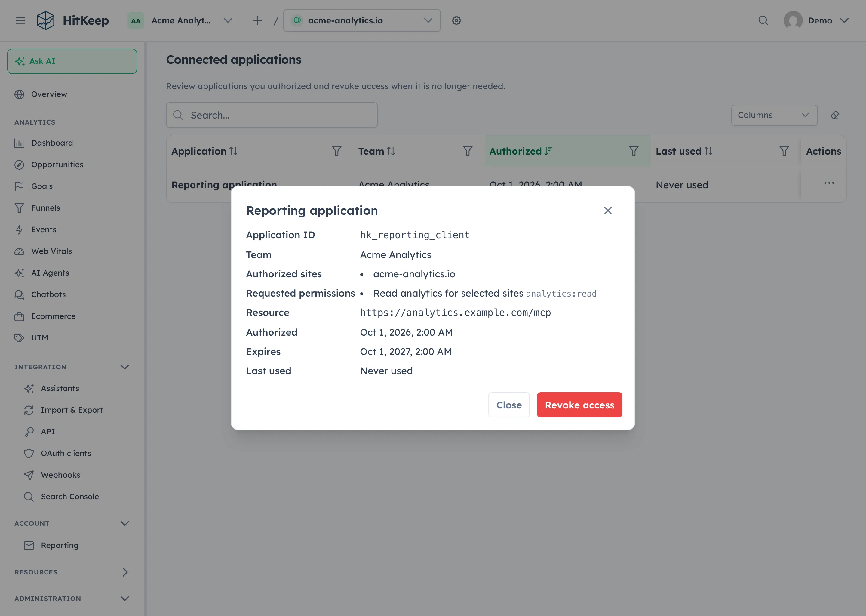Expand the Resources section
Screen dimensions: 866x616
point(125,571)
